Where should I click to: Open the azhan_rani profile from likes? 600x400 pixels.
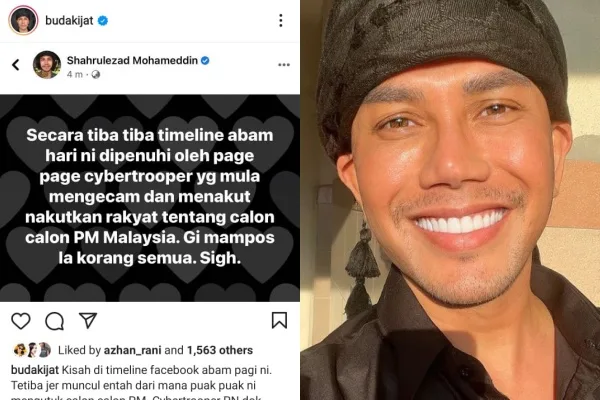point(134,350)
